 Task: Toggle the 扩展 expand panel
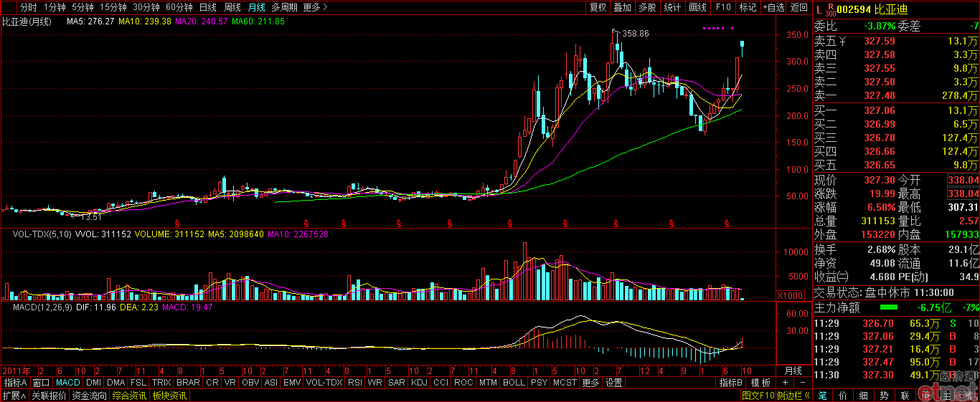(x=14, y=396)
